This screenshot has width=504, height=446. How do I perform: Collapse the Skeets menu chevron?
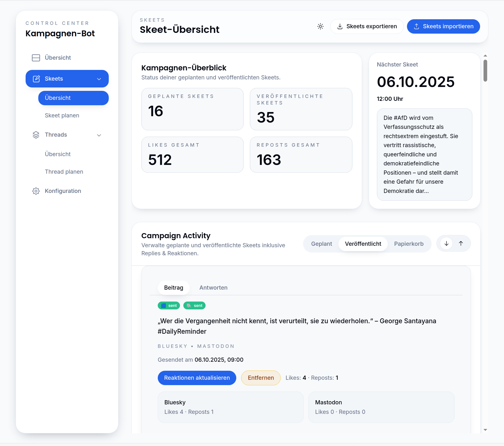pyautogui.click(x=99, y=79)
